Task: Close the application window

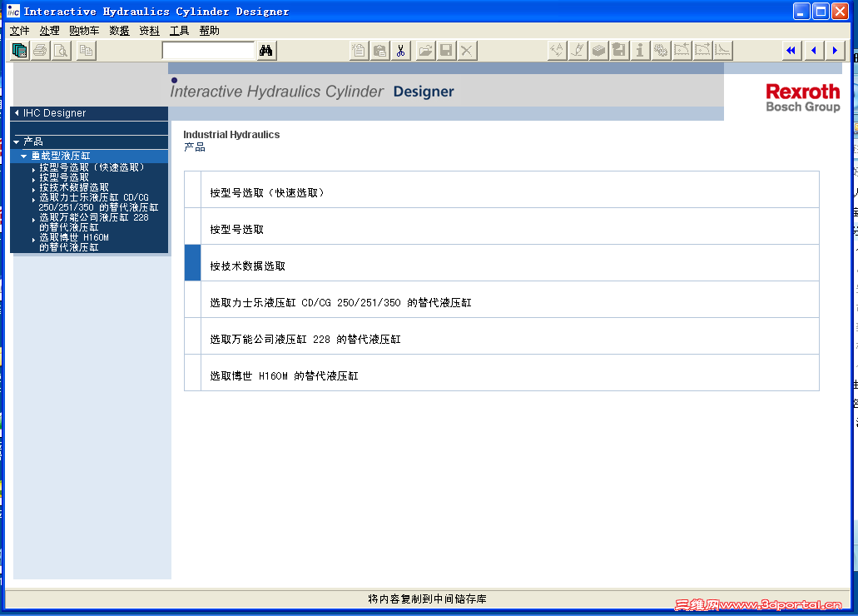Action: point(840,11)
